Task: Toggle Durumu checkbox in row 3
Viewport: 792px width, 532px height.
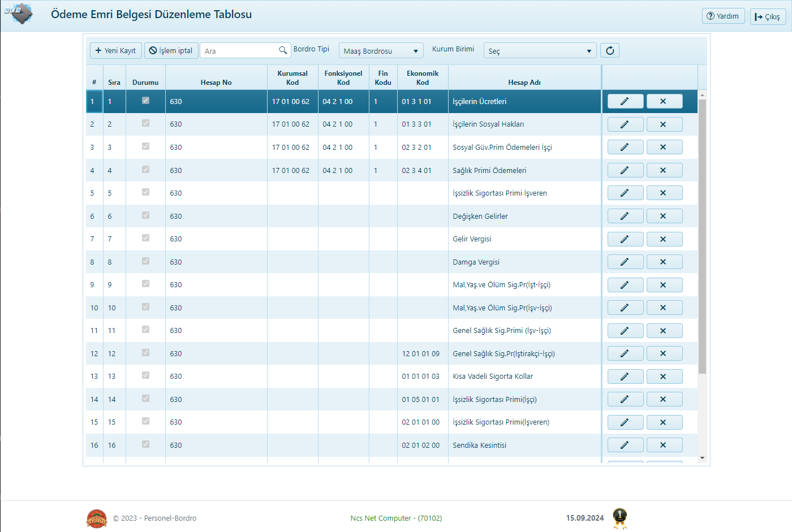Action: pyautogui.click(x=145, y=146)
